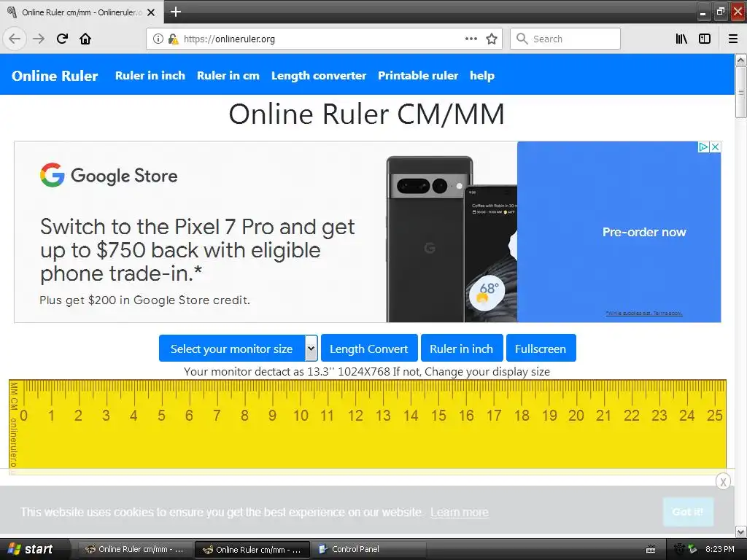Open the monitor size dropdown arrow
Image resolution: width=747 pixels, height=560 pixels.
(x=311, y=348)
